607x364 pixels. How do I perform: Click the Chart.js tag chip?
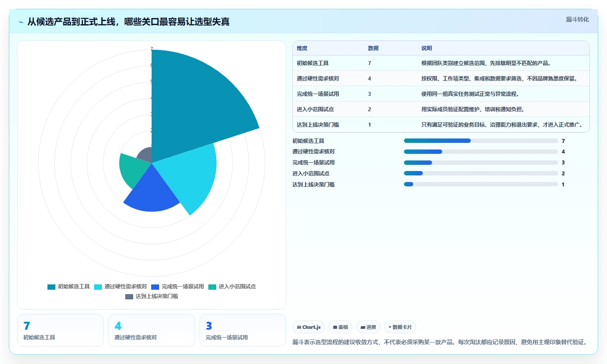click(x=309, y=327)
